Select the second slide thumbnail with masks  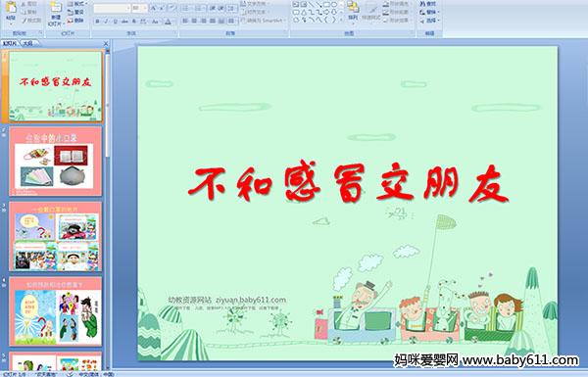point(56,162)
